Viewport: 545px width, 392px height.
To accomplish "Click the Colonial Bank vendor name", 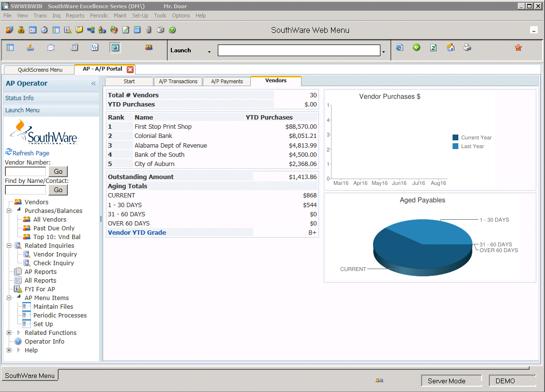I will 153,136.
